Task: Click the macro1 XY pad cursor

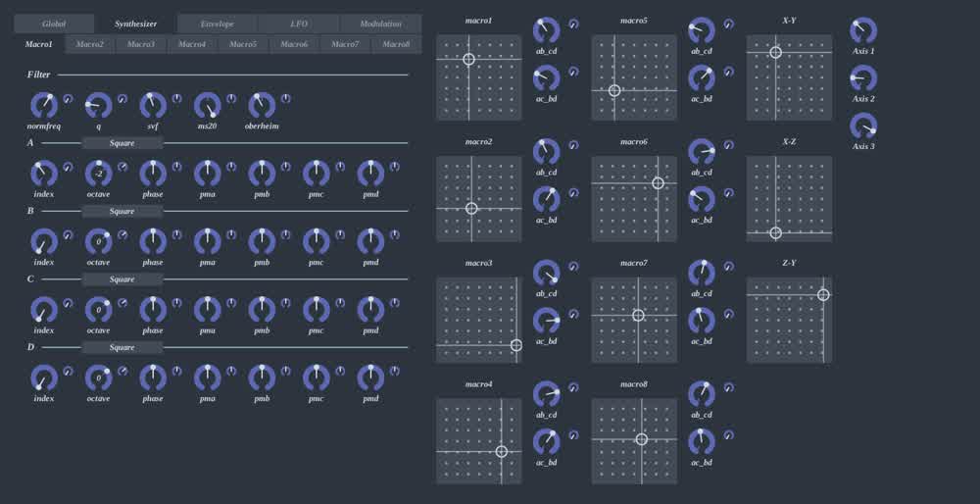Action: click(468, 60)
